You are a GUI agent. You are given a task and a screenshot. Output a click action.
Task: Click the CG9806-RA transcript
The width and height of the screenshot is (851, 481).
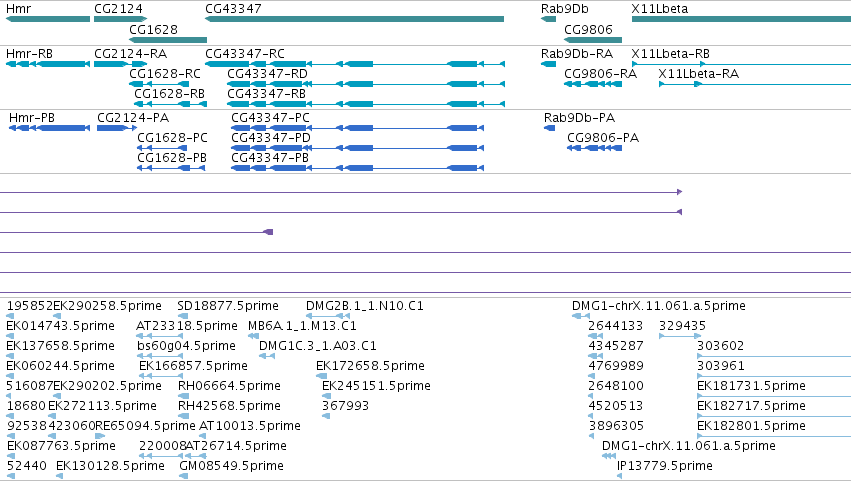coord(593,84)
